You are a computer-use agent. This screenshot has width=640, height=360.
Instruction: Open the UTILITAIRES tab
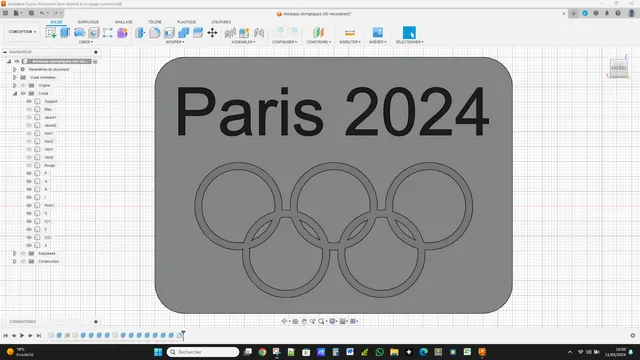coord(221,22)
